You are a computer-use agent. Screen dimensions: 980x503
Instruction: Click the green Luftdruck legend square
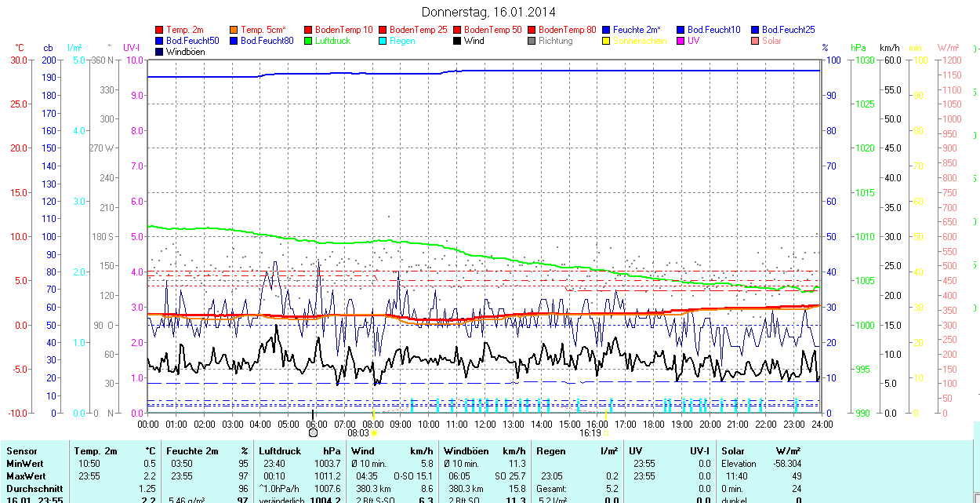pos(309,41)
